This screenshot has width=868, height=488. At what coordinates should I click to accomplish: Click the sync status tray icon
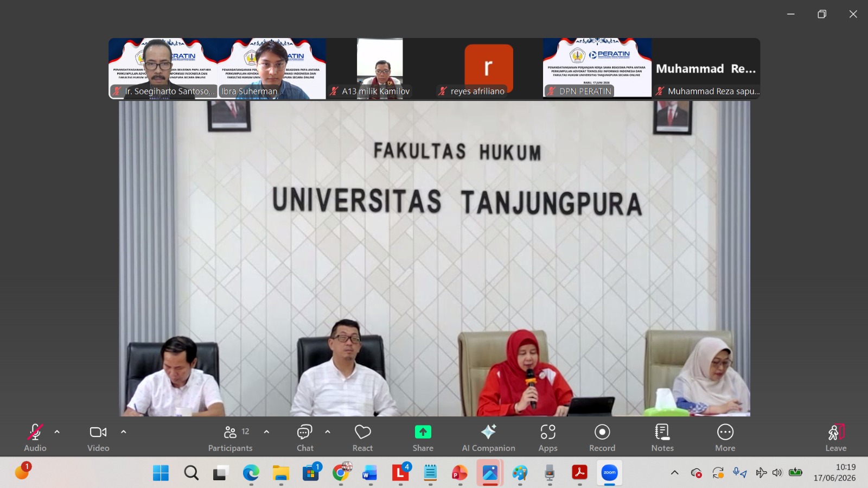point(718,473)
